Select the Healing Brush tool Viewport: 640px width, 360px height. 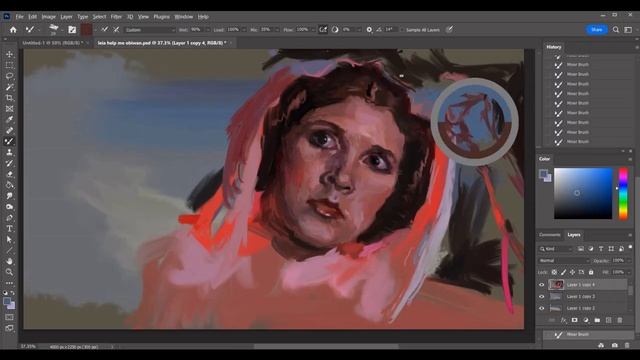click(x=9, y=131)
